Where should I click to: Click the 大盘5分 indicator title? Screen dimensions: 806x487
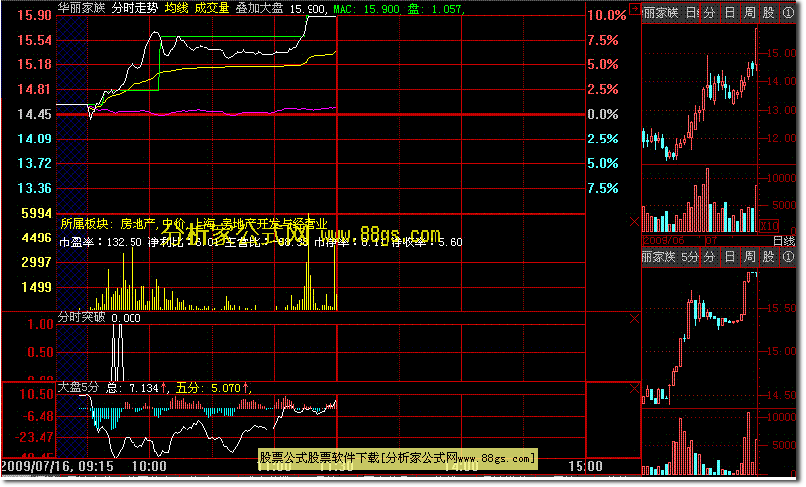pos(78,387)
